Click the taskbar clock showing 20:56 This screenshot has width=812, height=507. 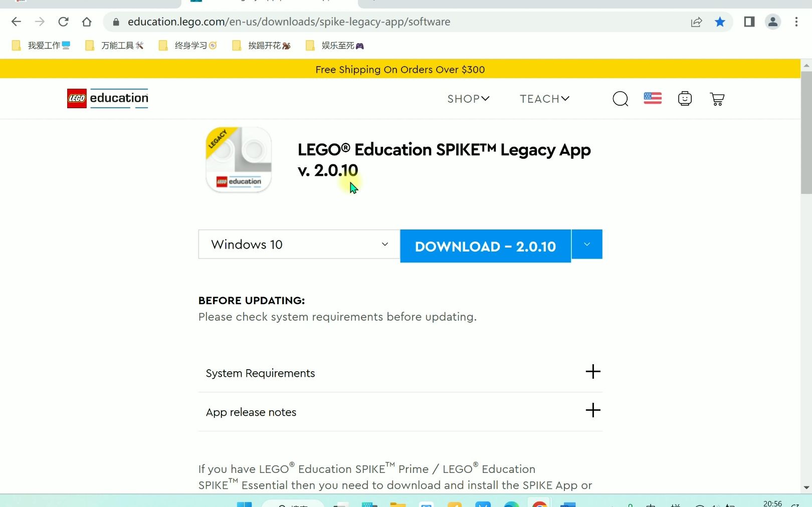[772, 503]
